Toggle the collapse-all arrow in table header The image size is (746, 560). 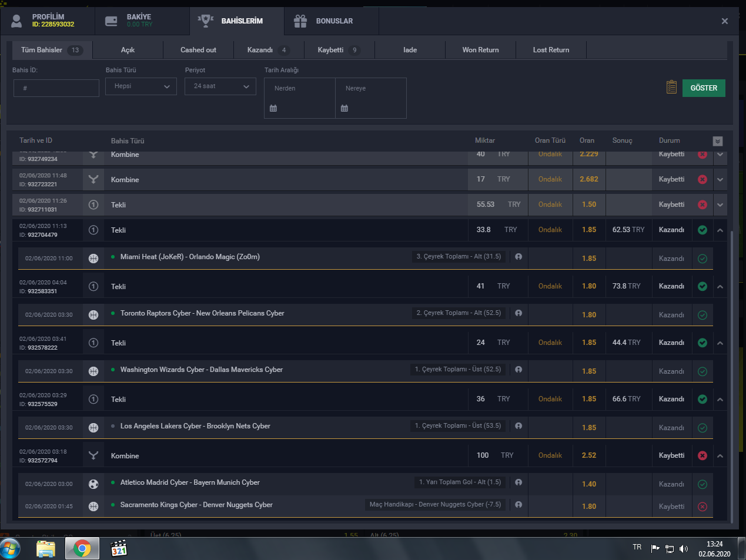717,141
